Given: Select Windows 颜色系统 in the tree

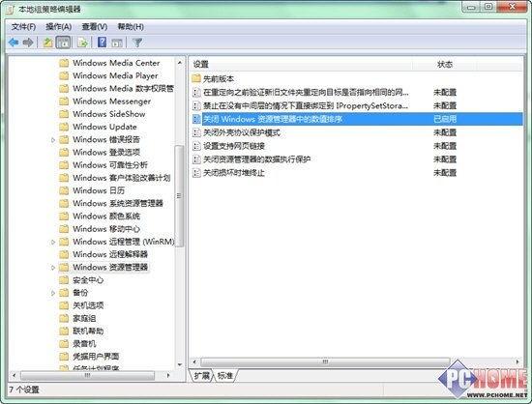Looking at the screenshot, I should 106,216.
